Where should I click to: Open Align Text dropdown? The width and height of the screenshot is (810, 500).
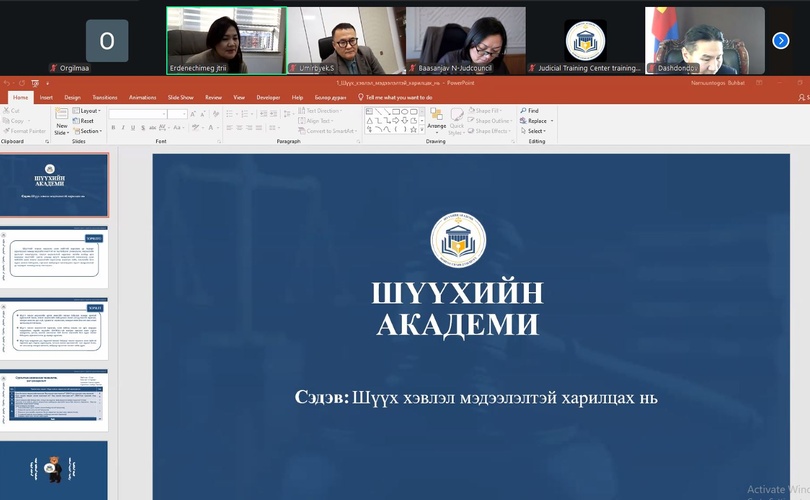pyautogui.click(x=316, y=121)
